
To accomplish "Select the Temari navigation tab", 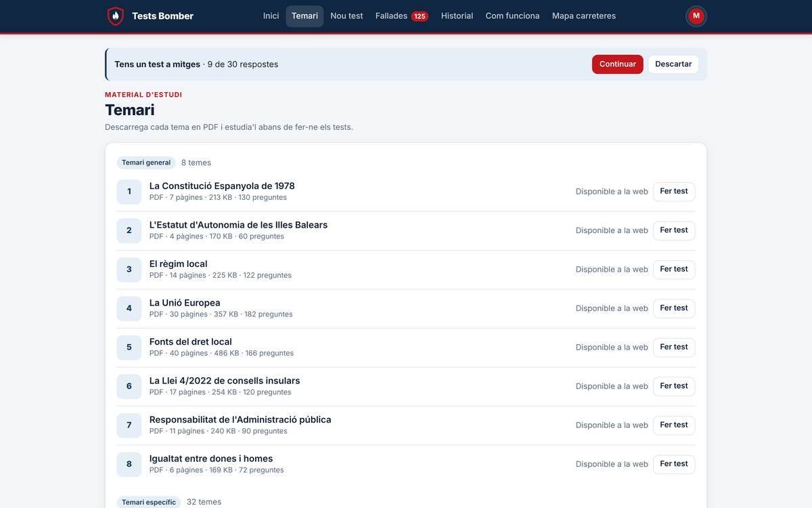I will click(304, 16).
